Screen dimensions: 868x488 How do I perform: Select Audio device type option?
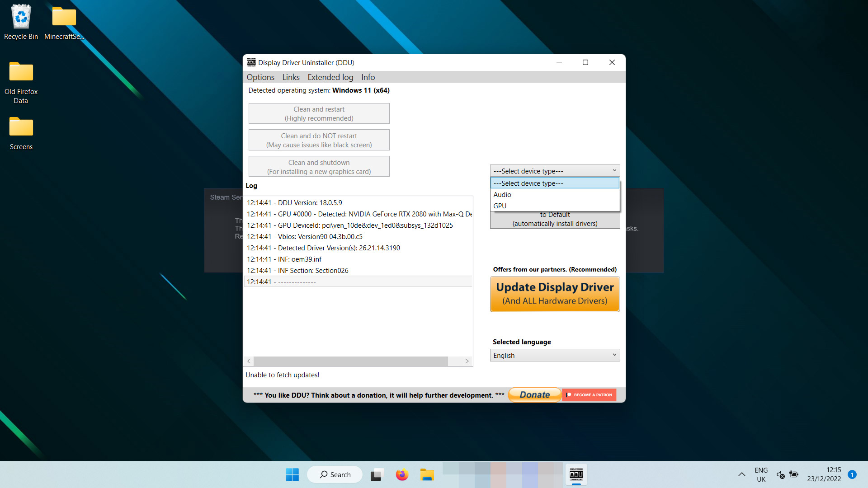click(553, 194)
